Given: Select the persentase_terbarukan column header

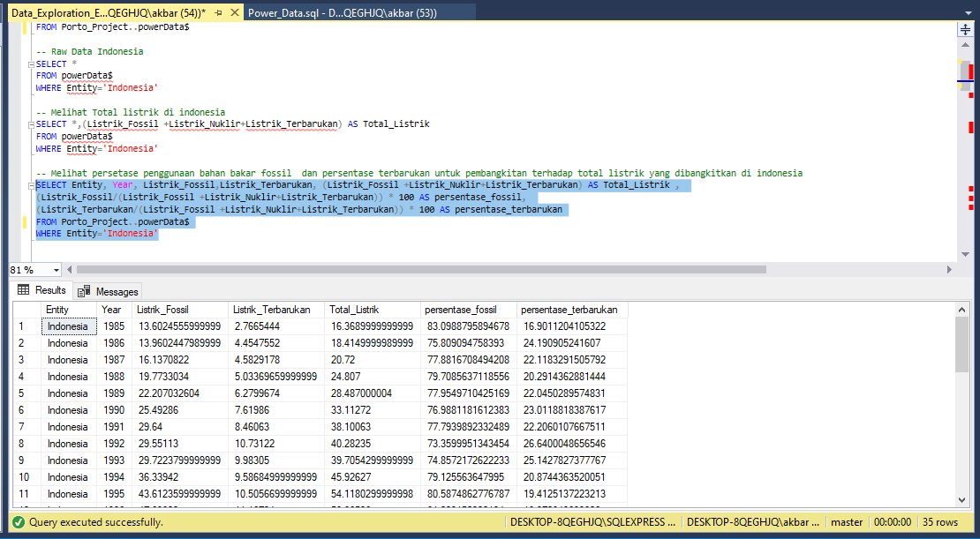Looking at the screenshot, I should (x=572, y=310).
